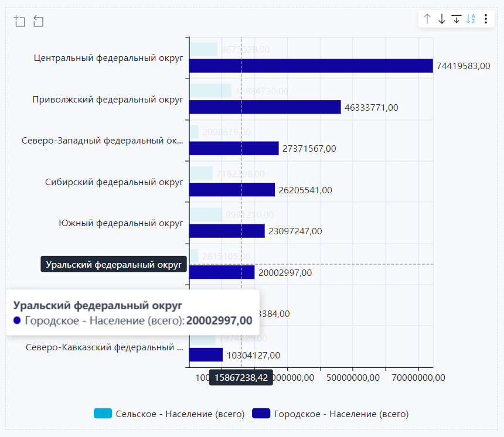Click the dark blue Городское legend swatch
The height and width of the screenshot is (437, 504).
pyautogui.click(x=261, y=414)
